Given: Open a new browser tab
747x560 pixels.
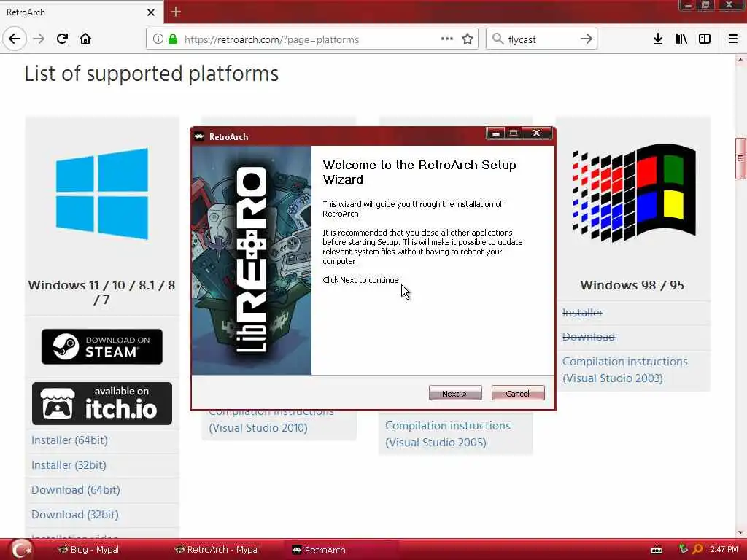Looking at the screenshot, I should (x=176, y=12).
